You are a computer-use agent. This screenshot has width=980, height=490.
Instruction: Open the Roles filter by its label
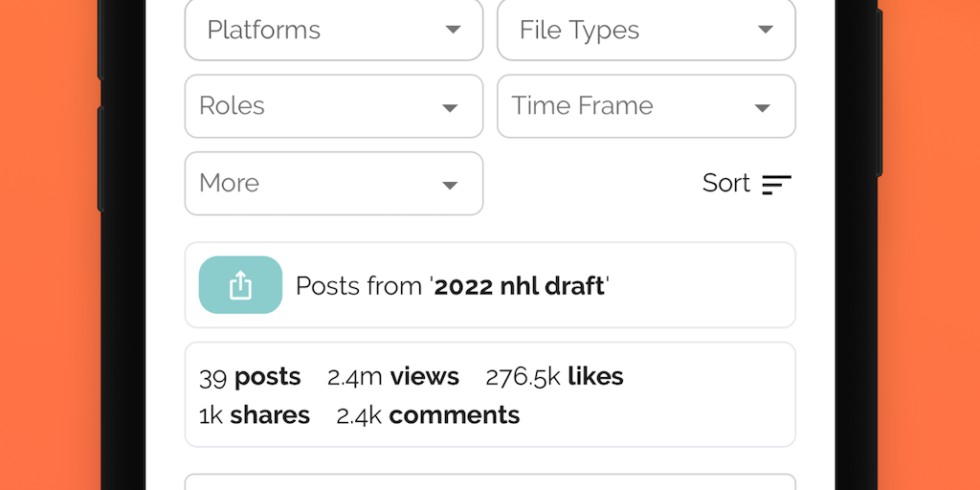(x=232, y=106)
